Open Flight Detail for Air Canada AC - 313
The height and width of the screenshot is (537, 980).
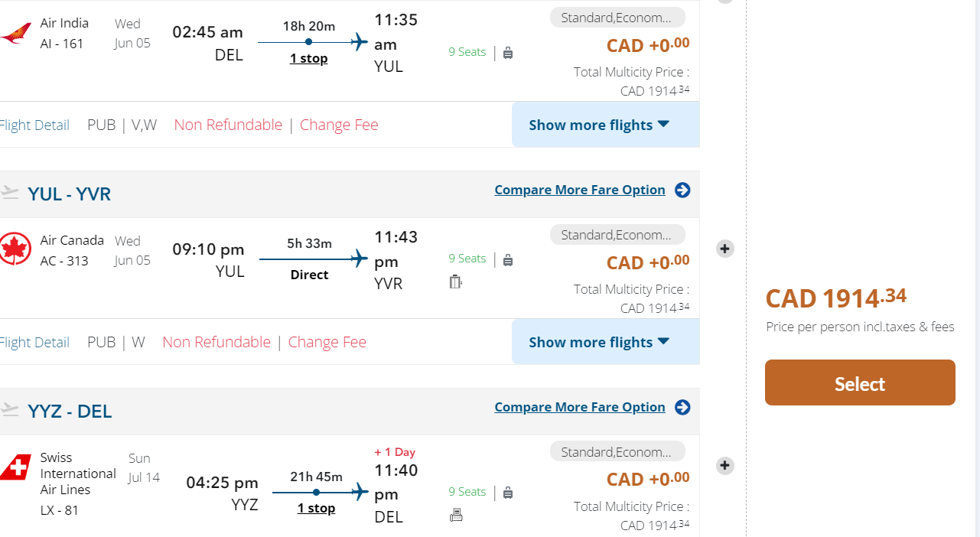34,342
